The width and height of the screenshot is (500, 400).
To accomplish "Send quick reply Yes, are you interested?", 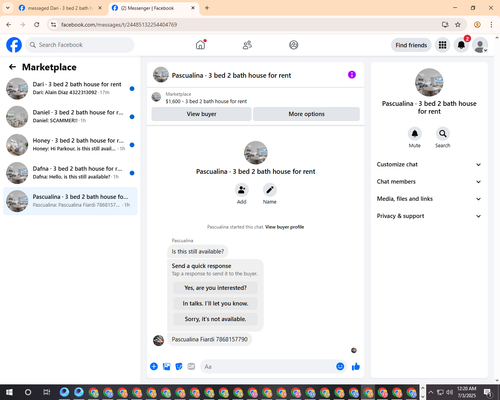I will pyautogui.click(x=215, y=288).
